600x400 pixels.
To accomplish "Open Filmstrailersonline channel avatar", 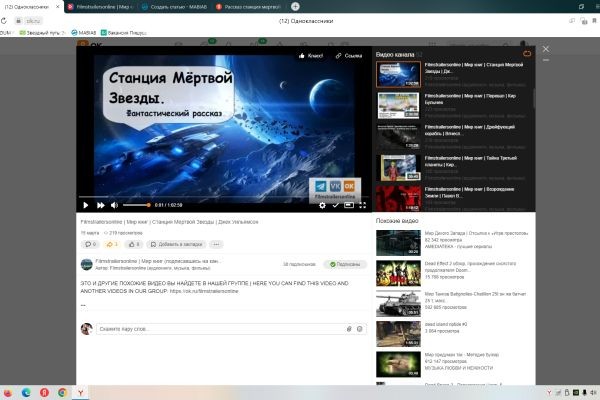I will [x=86, y=264].
